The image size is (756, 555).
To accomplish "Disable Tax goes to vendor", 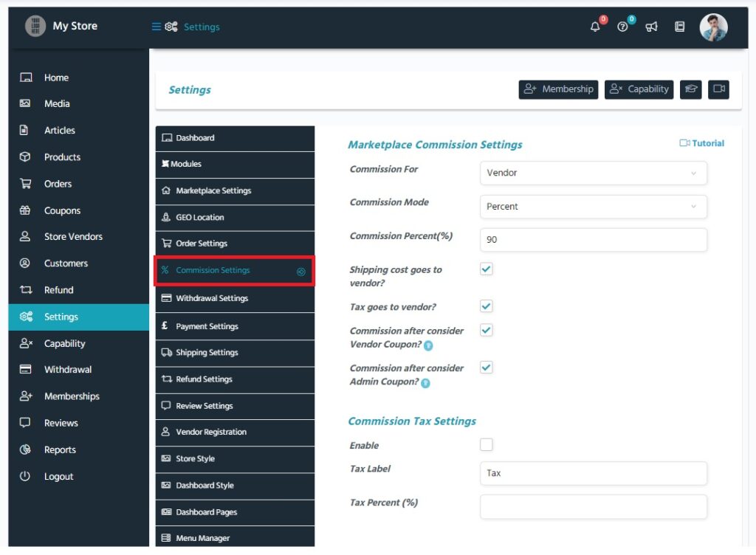I will click(x=486, y=306).
